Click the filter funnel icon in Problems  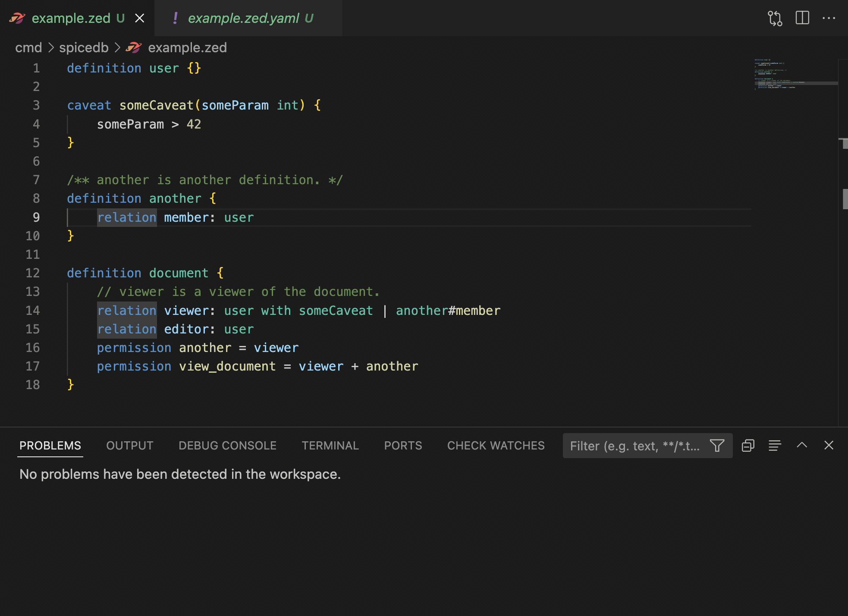(x=717, y=446)
